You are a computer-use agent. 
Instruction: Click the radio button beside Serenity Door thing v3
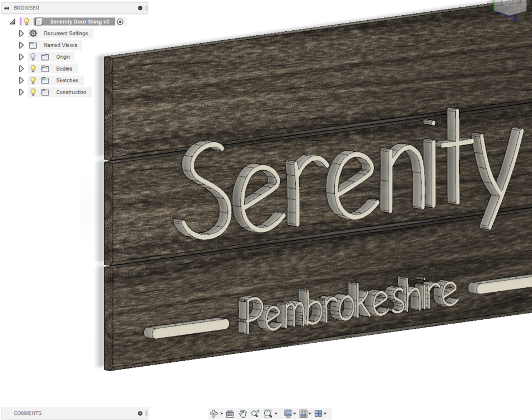pos(120,21)
